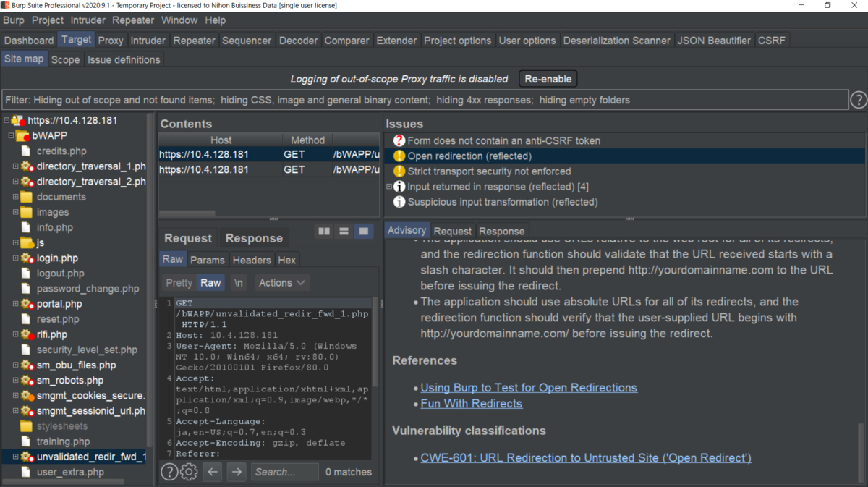868x487 pixels.
Task: Click the site map filter bar
Action: 425,100
